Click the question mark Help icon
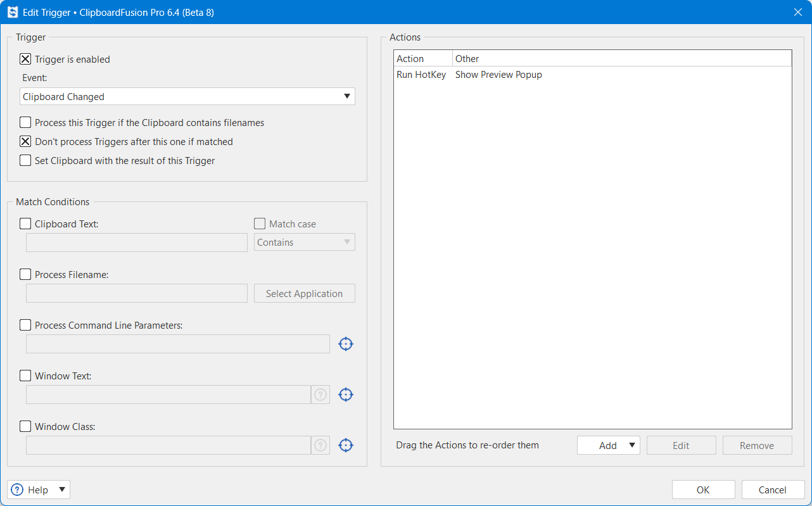Screen dimensions: 812x506 click(18, 490)
